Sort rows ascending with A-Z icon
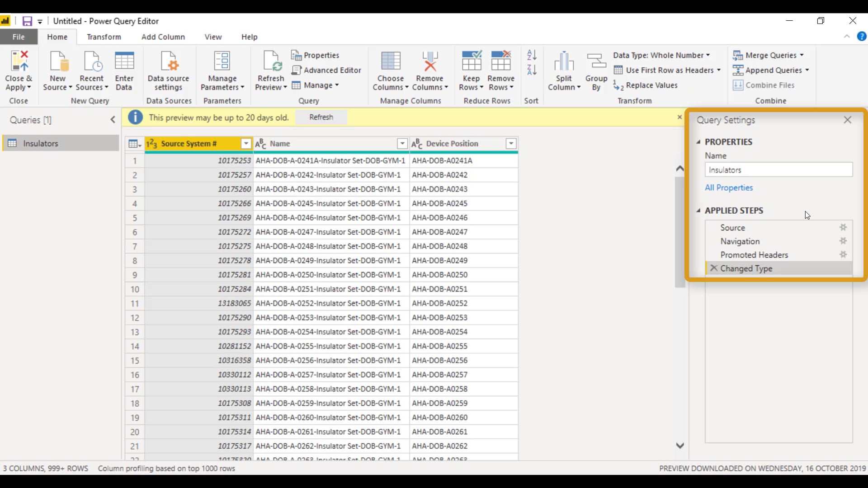868x488 pixels. (531, 55)
